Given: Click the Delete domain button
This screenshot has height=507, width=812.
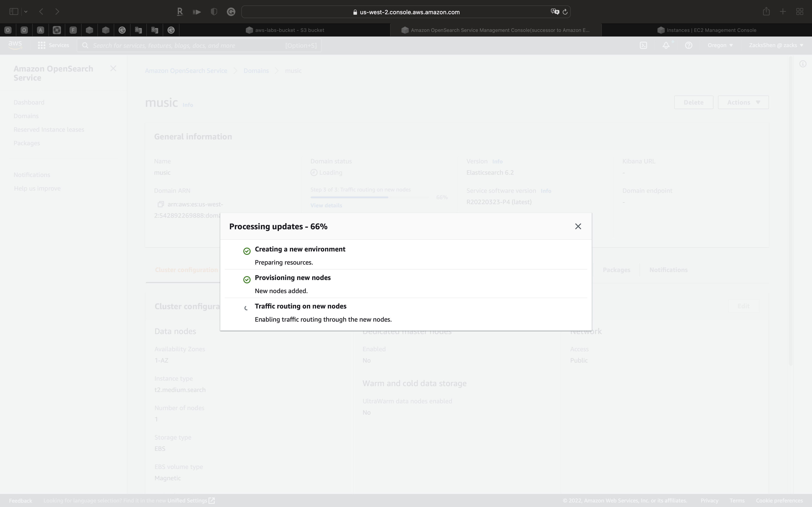Looking at the screenshot, I should [693, 102].
